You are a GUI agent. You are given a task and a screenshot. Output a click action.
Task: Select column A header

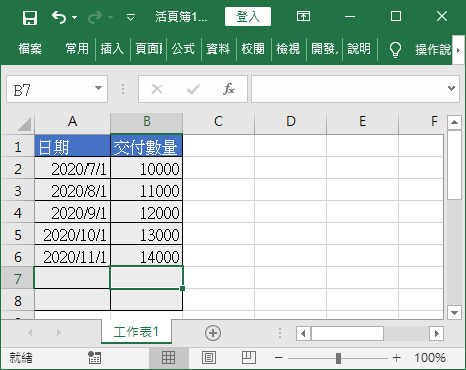pyautogui.click(x=72, y=122)
